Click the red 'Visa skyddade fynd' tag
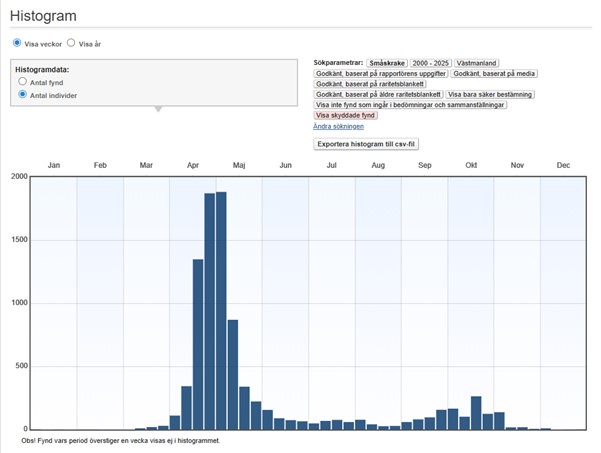601x453 pixels. tap(346, 115)
